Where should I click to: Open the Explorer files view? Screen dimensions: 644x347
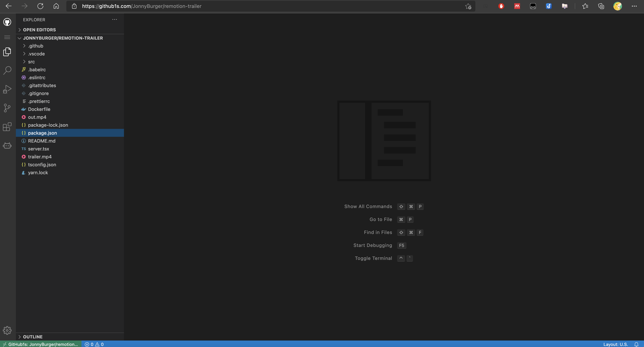point(7,52)
